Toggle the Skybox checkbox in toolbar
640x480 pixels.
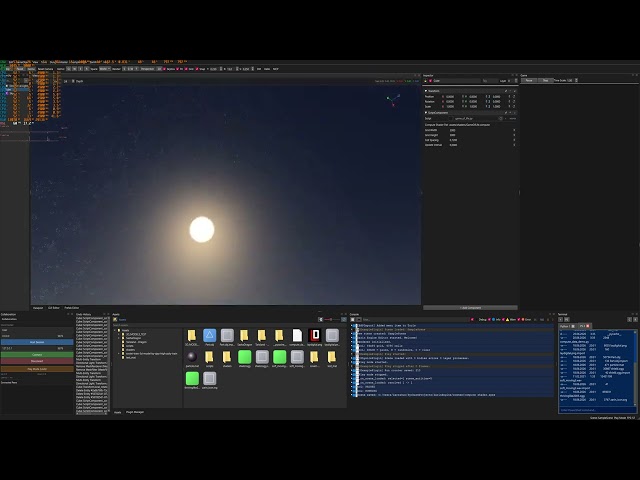164,69
